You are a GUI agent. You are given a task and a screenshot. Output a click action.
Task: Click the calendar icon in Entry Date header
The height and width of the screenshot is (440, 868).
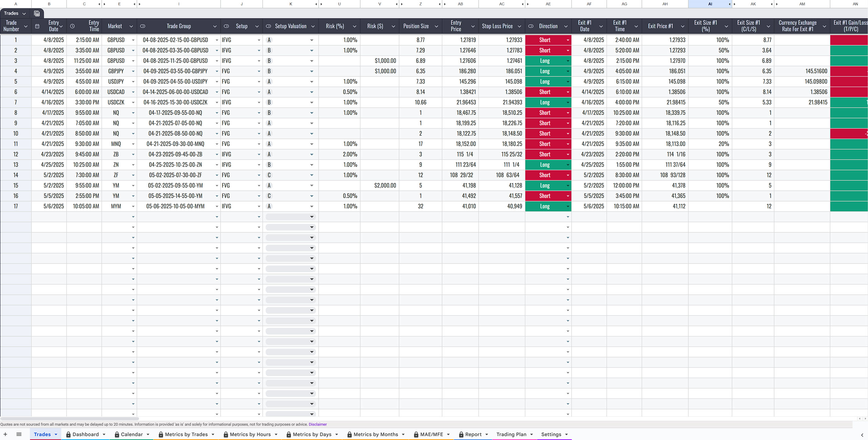[x=37, y=26]
